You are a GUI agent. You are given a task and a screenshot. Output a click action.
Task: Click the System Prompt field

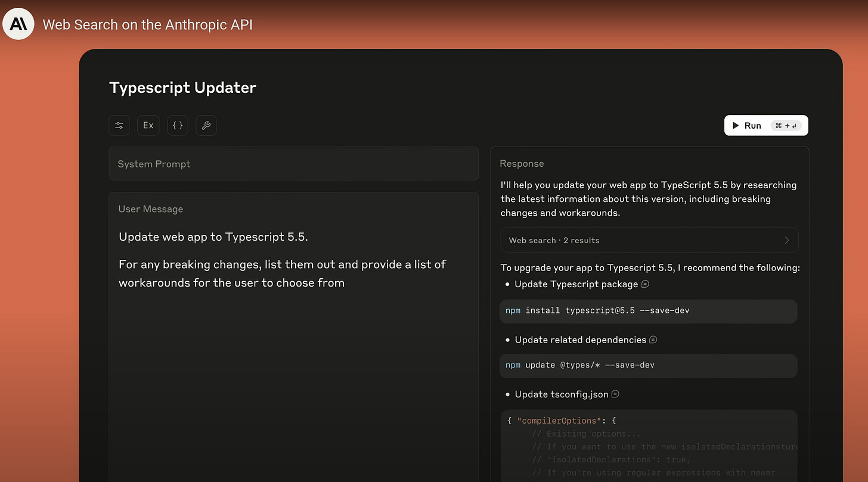click(x=293, y=163)
